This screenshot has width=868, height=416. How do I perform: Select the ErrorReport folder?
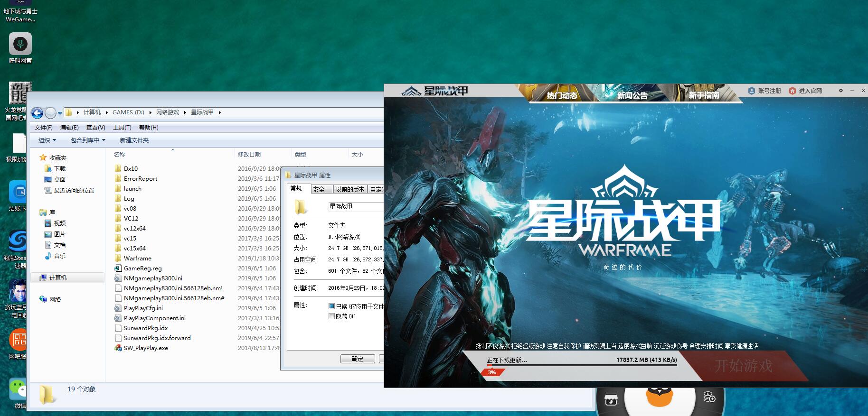point(141,178)
